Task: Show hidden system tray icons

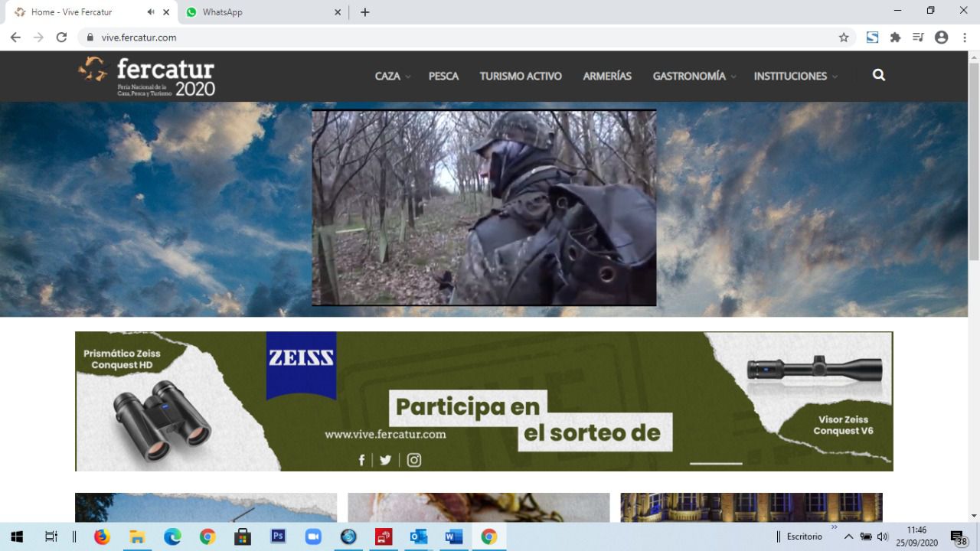Action: click(x=848, y=536)
